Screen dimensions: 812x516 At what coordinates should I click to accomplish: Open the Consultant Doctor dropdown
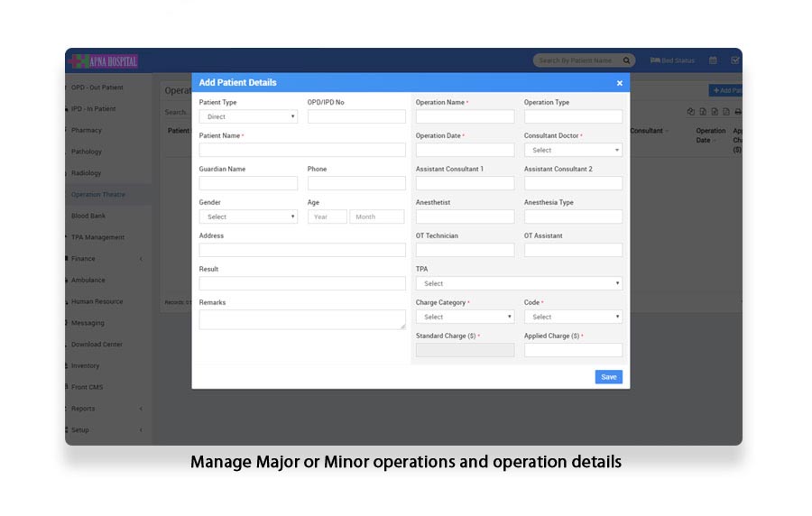tap(573, 150)
